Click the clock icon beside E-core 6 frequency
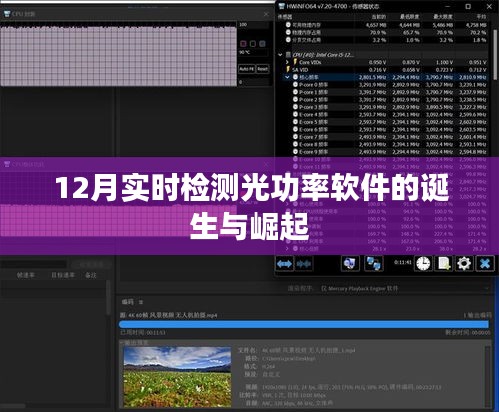Screen dimensions: 499x412 point(295,129)
